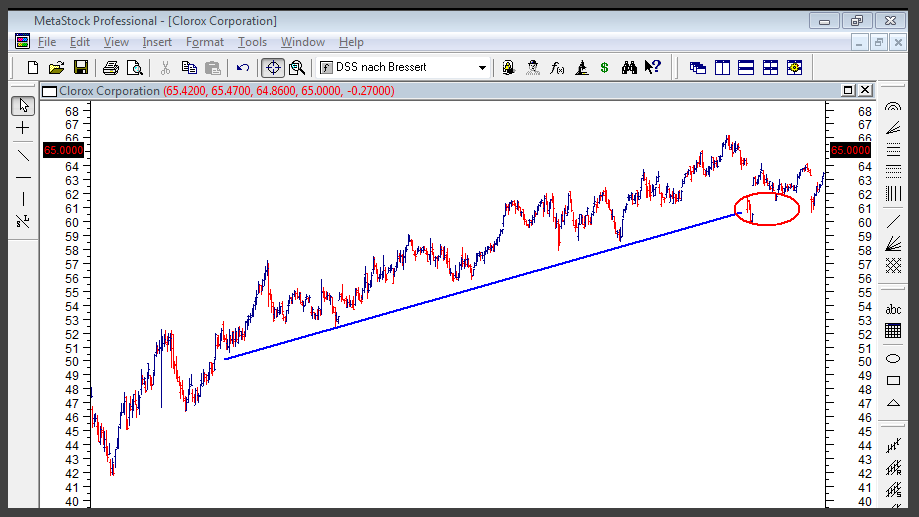The width and height of the screenshot is (919, 517).
Task: Open the System Tester microscope icon
Action: [581, 67]
